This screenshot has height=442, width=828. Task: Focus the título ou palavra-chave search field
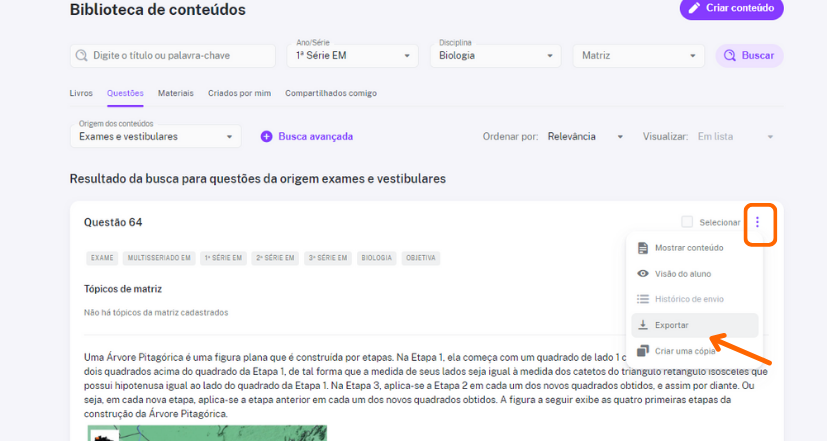[173, 55]
